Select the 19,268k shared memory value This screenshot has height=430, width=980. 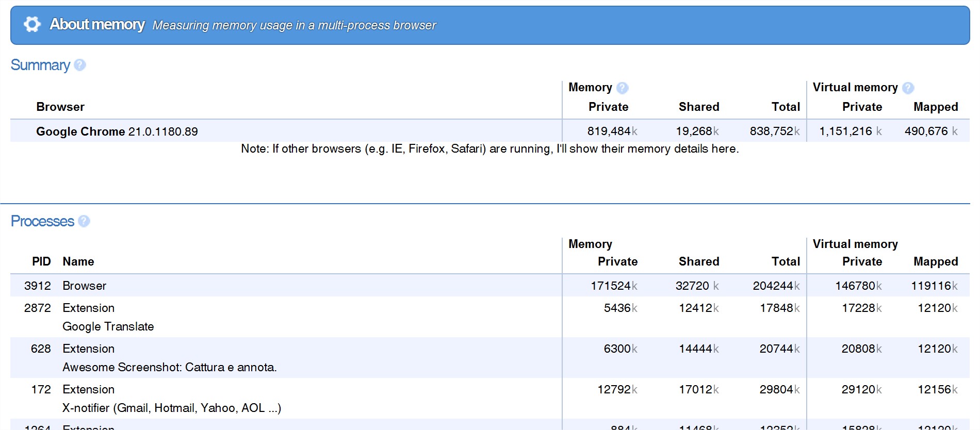[697, 131]
